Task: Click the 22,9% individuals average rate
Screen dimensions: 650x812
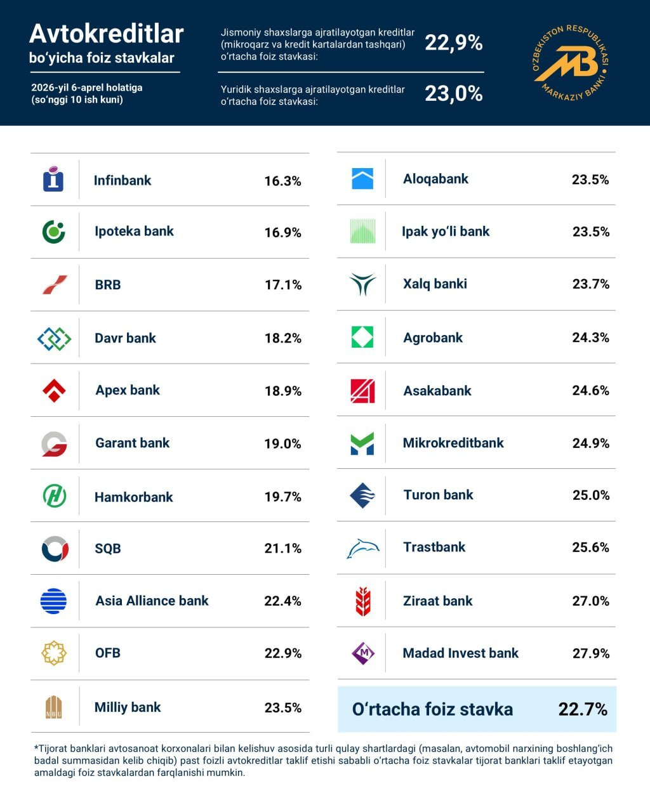Action: (x=453, y=43)
